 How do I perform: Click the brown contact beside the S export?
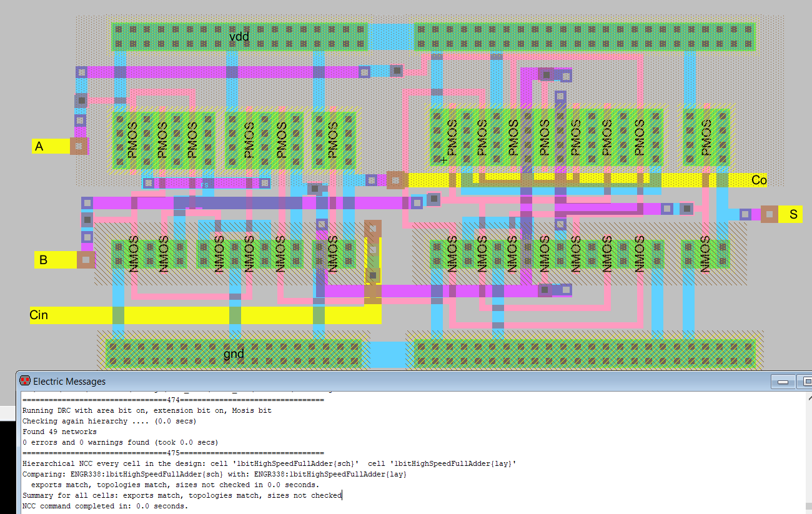[770, 214]
